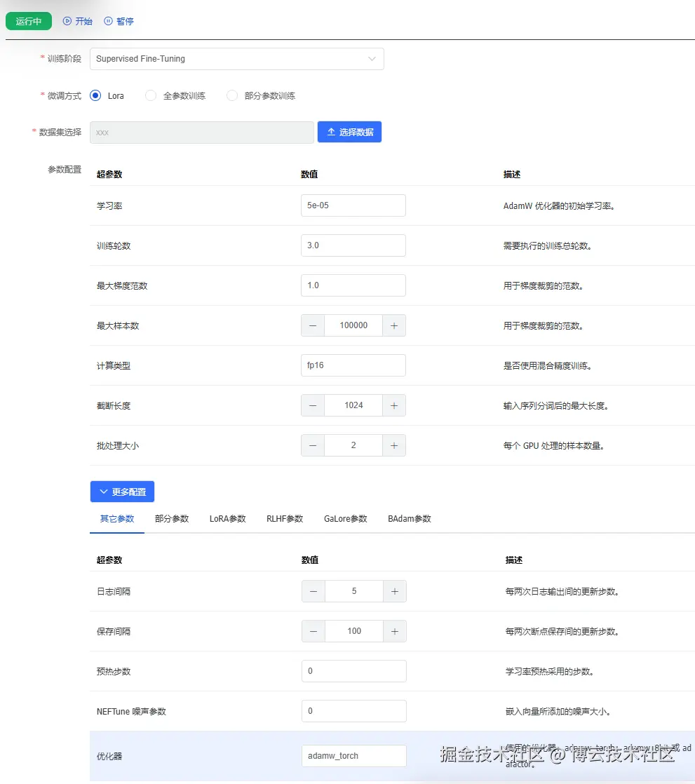Switch to the BAdam参数 tab

(x=410, y=519)
